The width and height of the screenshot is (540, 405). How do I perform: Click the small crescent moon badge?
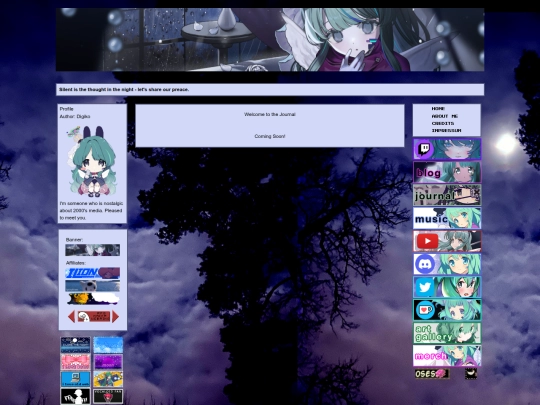(x=471, y=374)
